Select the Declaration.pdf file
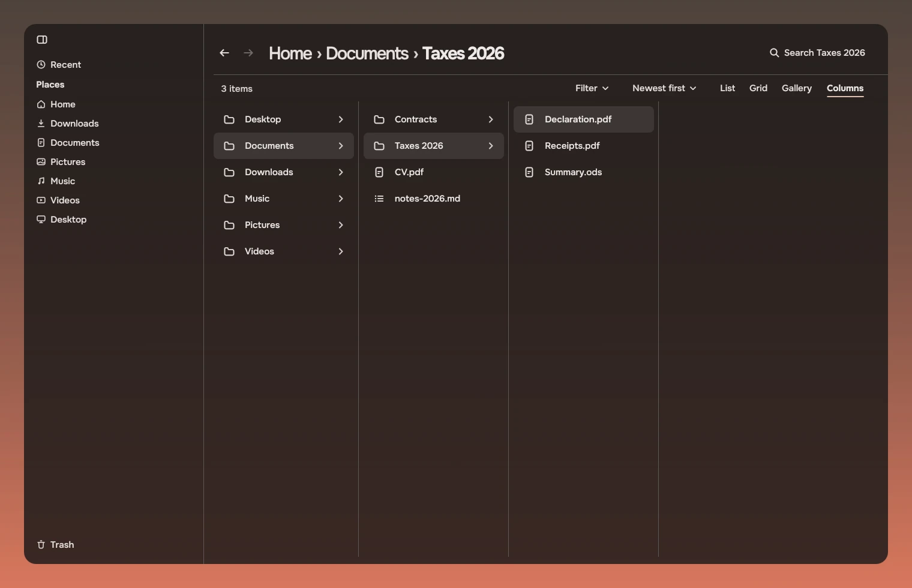 click(x=584, y=119)
